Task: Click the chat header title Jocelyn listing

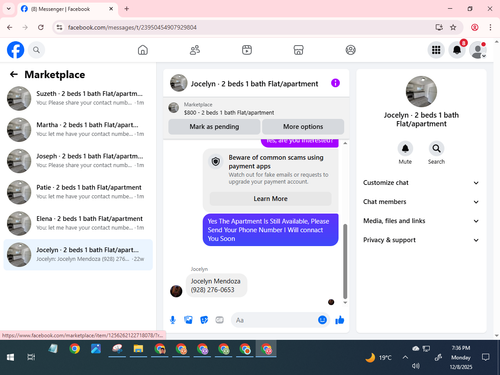Action: pyautogui.click(x=254, y=84)
